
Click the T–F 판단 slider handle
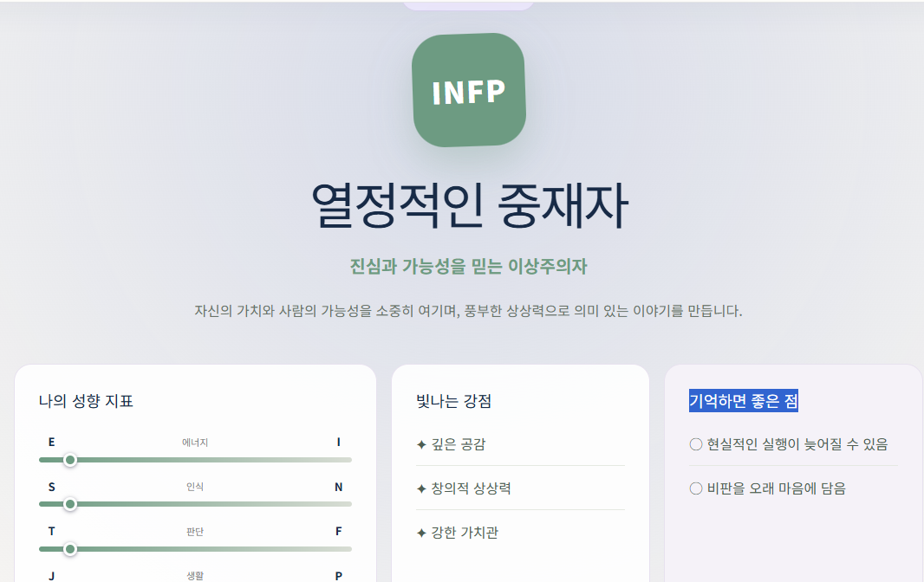(70, 549)
